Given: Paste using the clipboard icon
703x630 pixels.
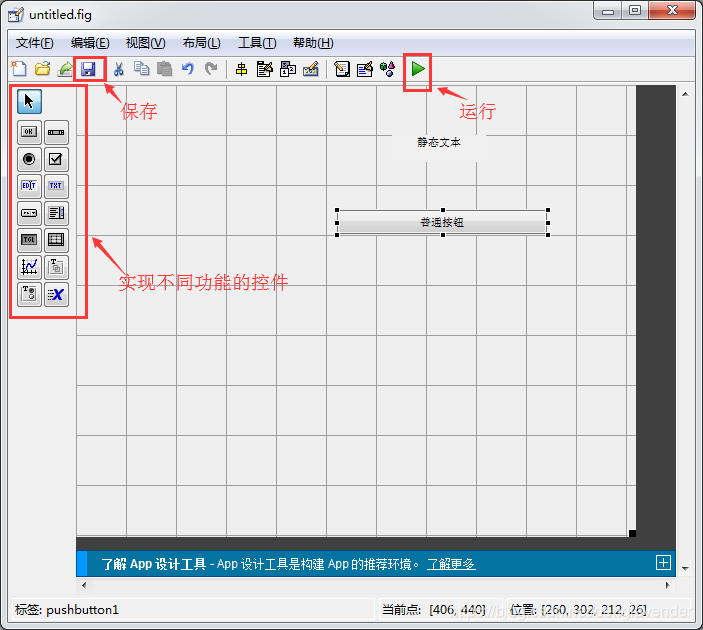Looking at the screenshot, I should [165, 69].
